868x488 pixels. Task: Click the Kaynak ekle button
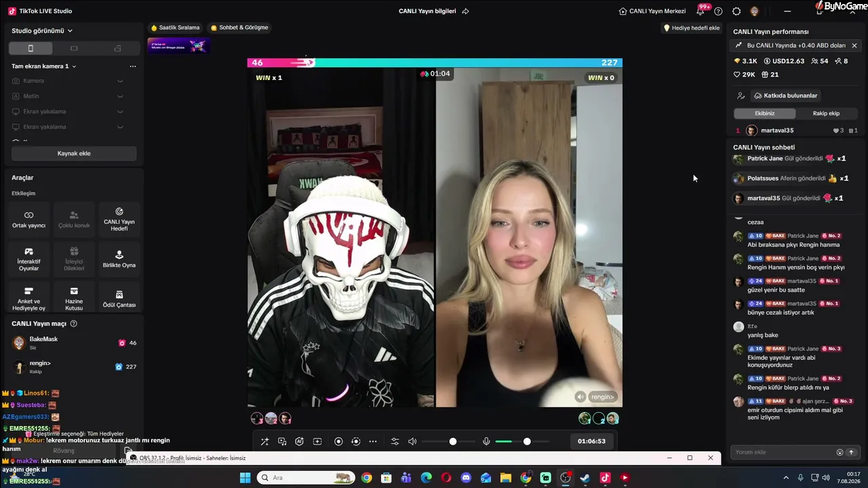pyautogui.click(x=74, y=153)
